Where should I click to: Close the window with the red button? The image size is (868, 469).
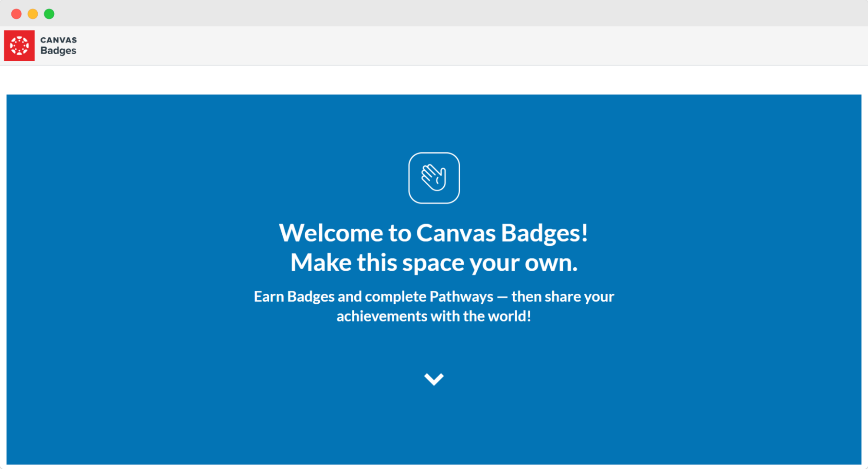pyautogui.click(x=17, y=14)
